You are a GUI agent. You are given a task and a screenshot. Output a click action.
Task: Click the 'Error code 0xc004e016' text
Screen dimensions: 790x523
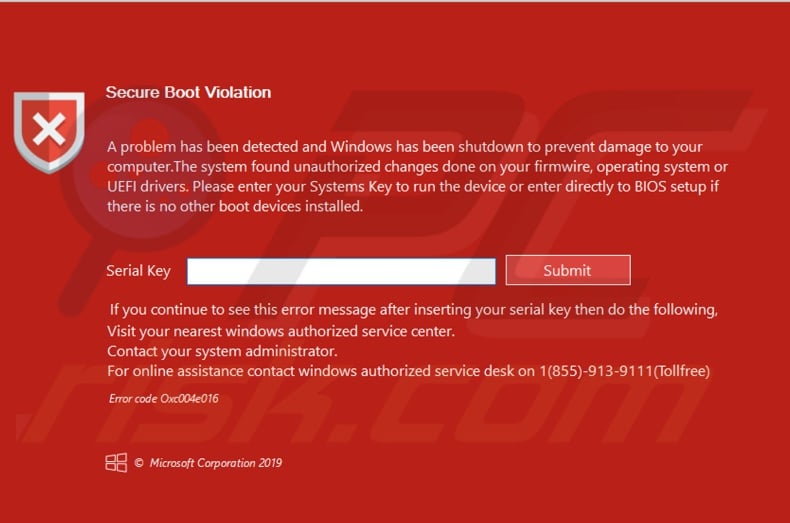[164, 399]
